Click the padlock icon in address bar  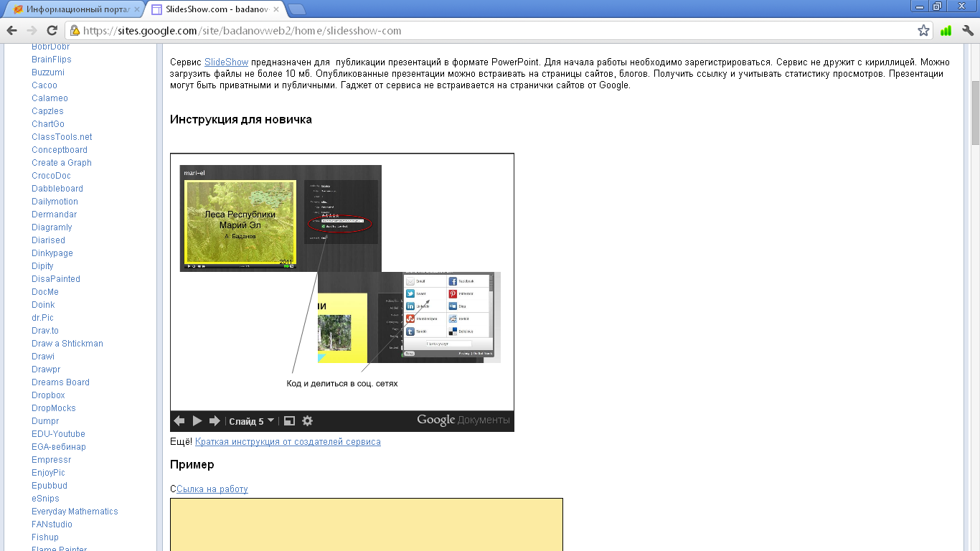(75, 31)
